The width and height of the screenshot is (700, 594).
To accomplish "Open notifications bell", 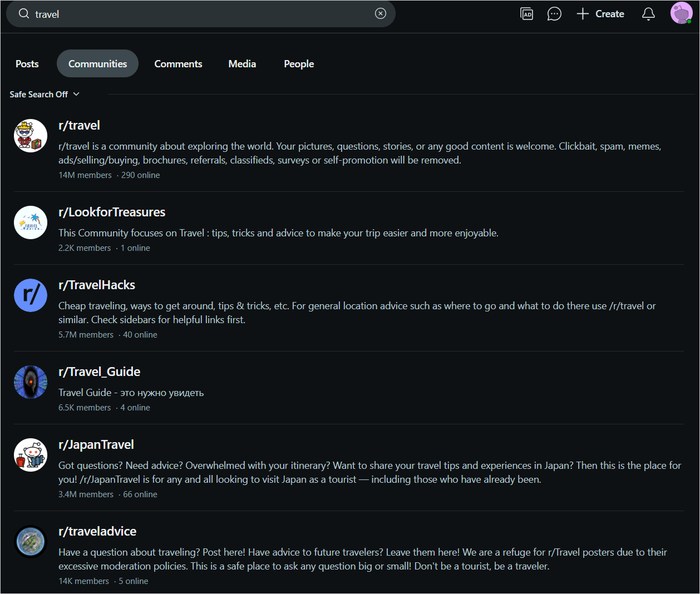I will (x=648, y=14).
